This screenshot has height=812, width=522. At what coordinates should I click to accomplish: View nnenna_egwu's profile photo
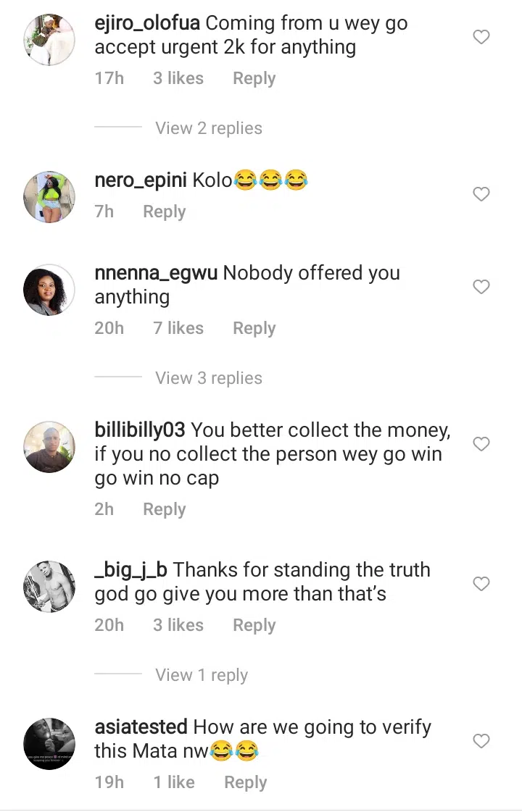coord(49,290)
